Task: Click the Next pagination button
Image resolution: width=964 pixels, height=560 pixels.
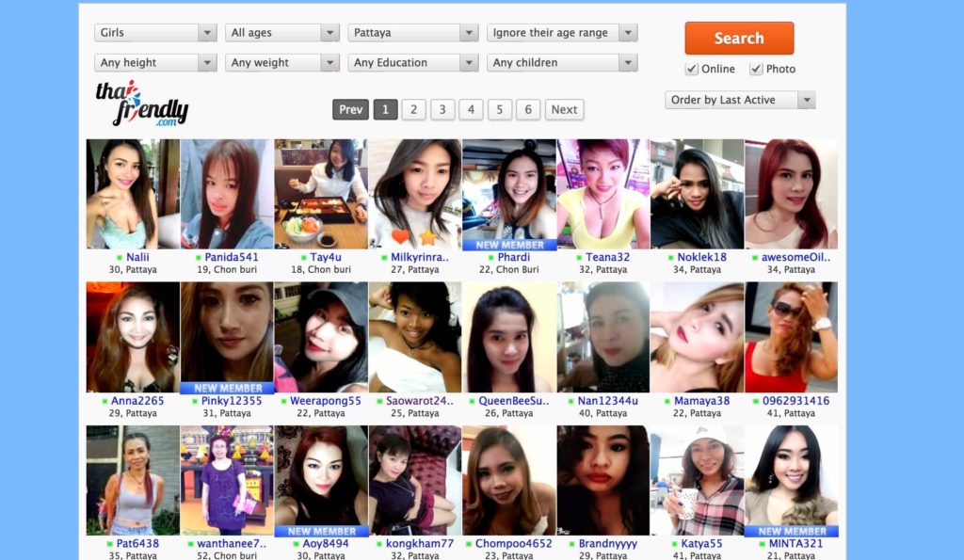Action: tap(564, 110)
